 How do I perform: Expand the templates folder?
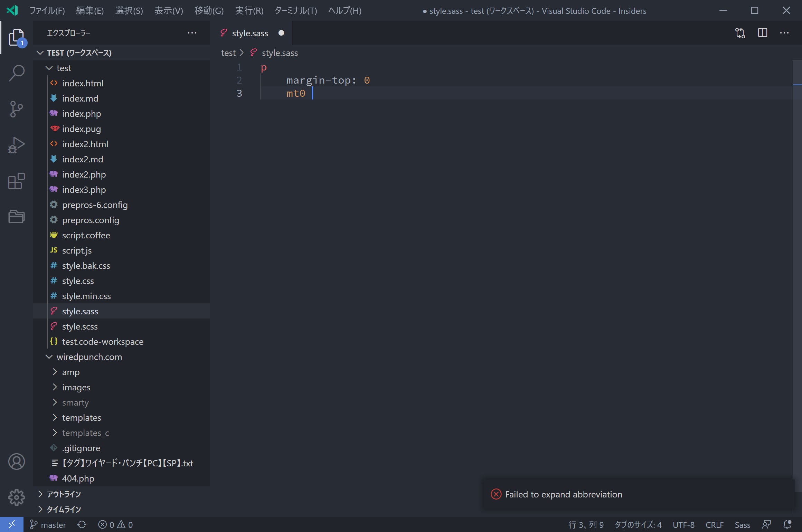tap(55, 417)
